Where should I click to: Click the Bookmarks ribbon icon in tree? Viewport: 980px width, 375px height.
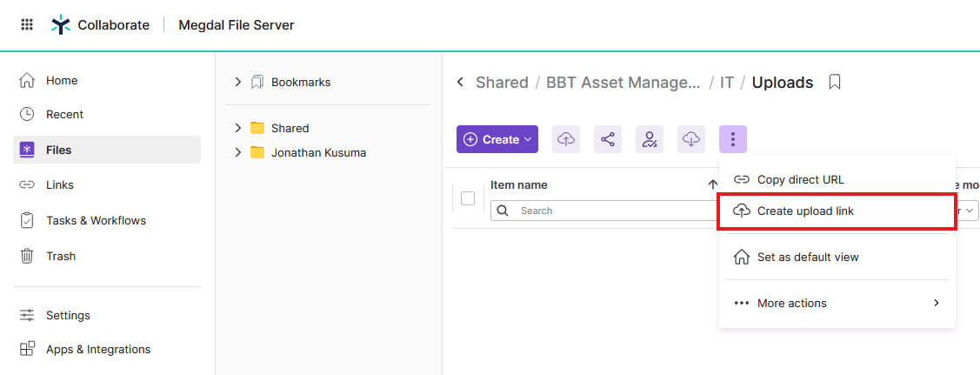pos(257,82)
